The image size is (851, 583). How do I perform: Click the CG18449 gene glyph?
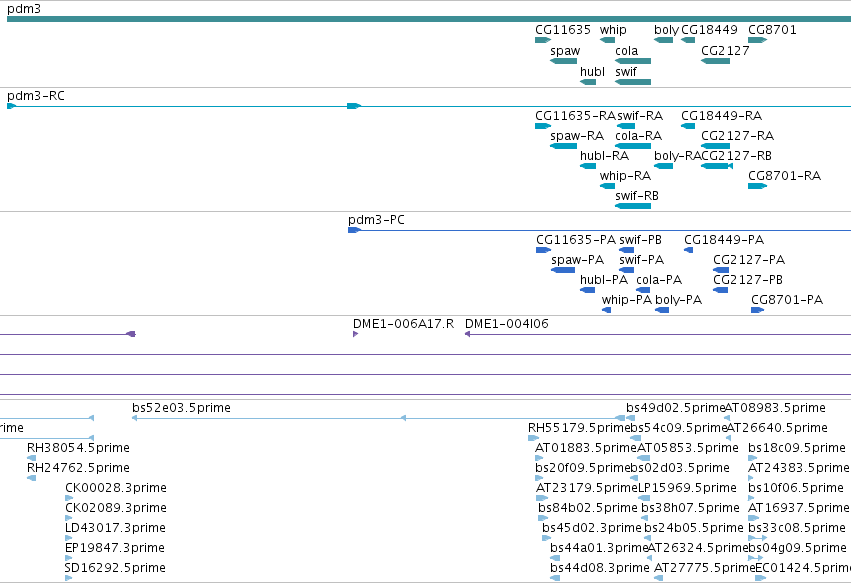(688, 40)
